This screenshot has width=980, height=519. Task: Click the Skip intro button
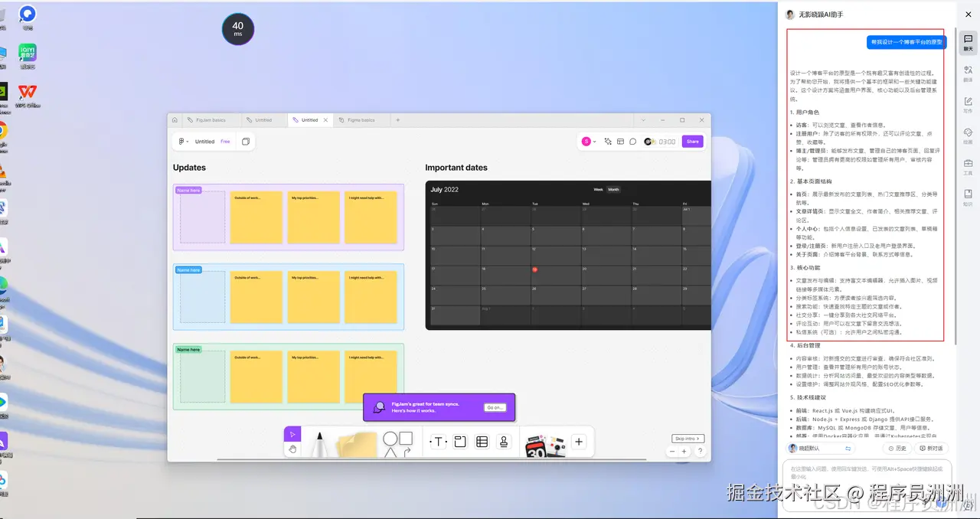point(688,439)
